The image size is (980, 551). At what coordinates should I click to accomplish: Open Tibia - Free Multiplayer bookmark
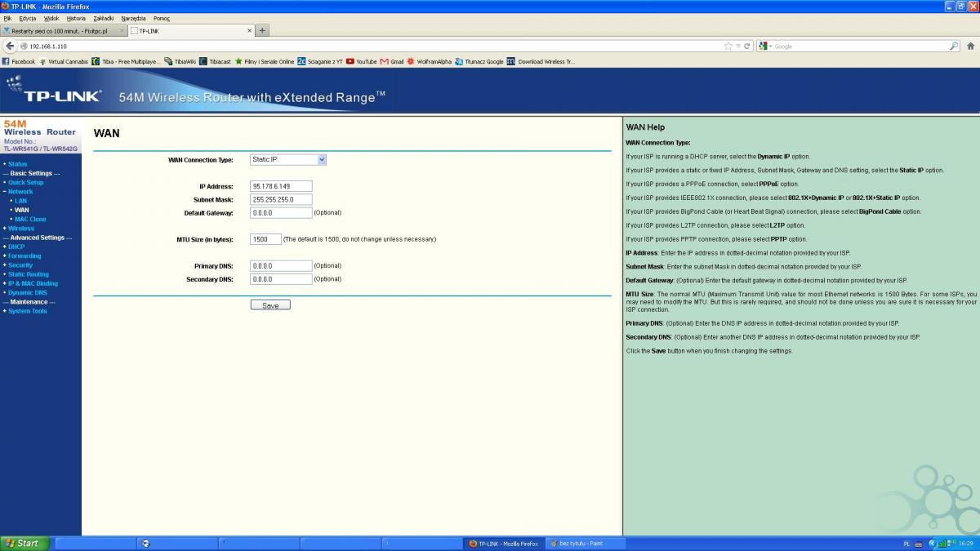[x=127, y=61]
